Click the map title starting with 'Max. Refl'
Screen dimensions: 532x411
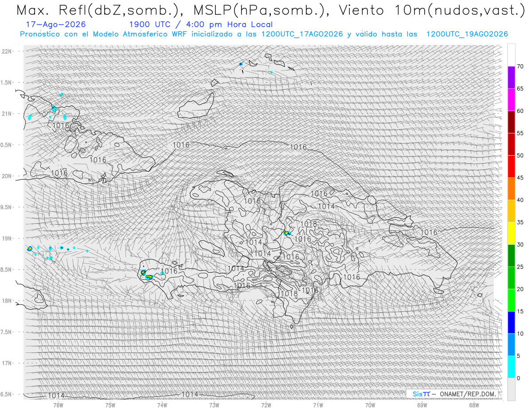click(x=270, y=11)
